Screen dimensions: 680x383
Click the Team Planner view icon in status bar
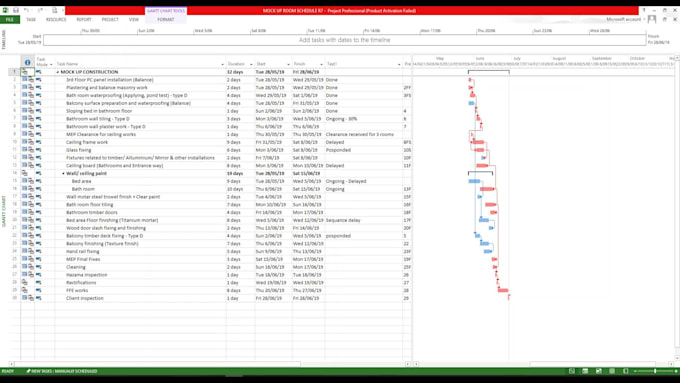pos(599,371)
